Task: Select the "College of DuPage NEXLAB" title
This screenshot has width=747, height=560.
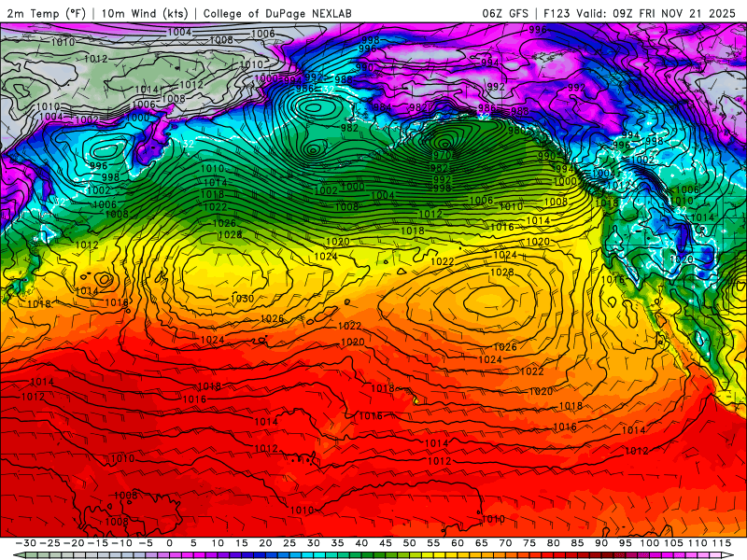Action: 277,13
